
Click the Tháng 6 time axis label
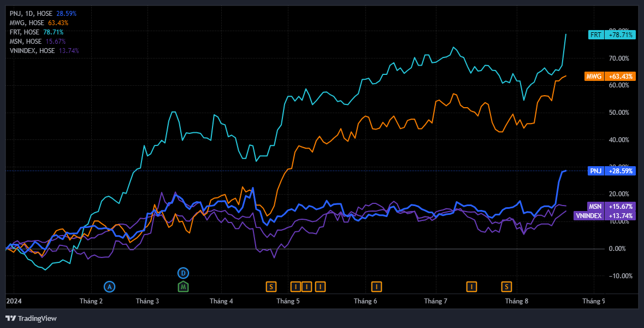(365, 301)
